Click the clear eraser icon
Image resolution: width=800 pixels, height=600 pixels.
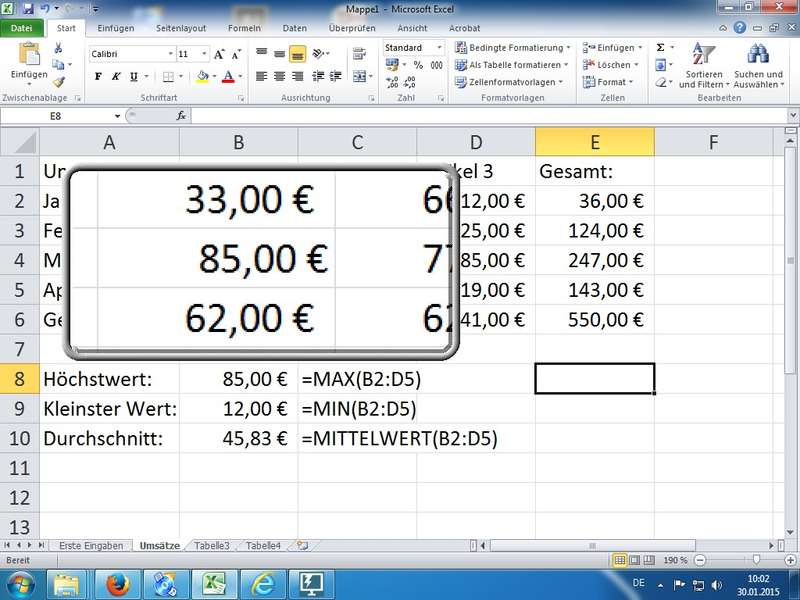pos(661,82)
